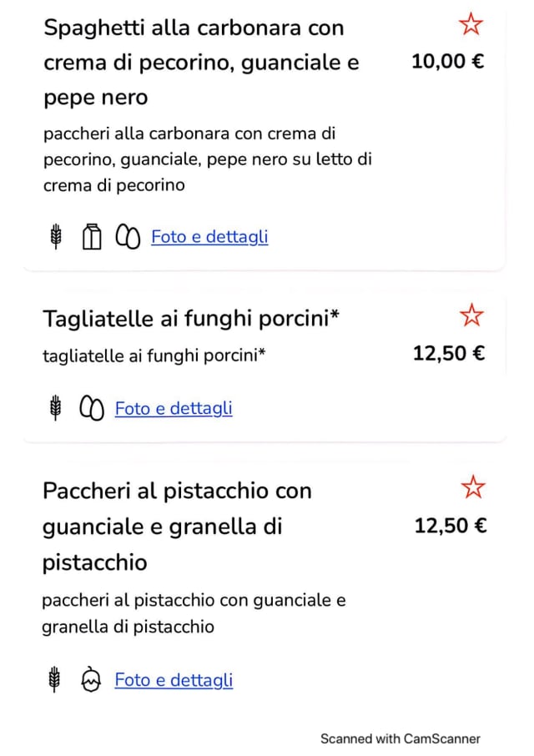
Task: Click the nuts allergen icon for Paccheri al pistacchio
Action: click(x=90, y=680)
